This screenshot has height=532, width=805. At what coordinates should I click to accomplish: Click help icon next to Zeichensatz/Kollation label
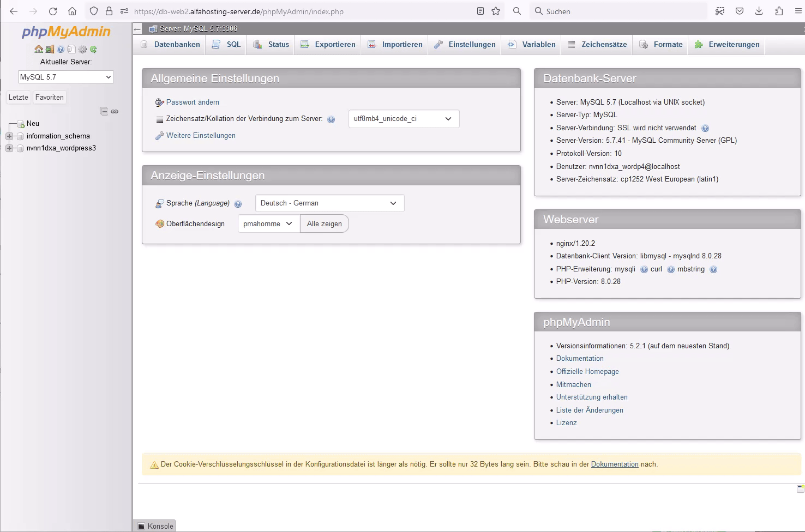click(331, 119)
